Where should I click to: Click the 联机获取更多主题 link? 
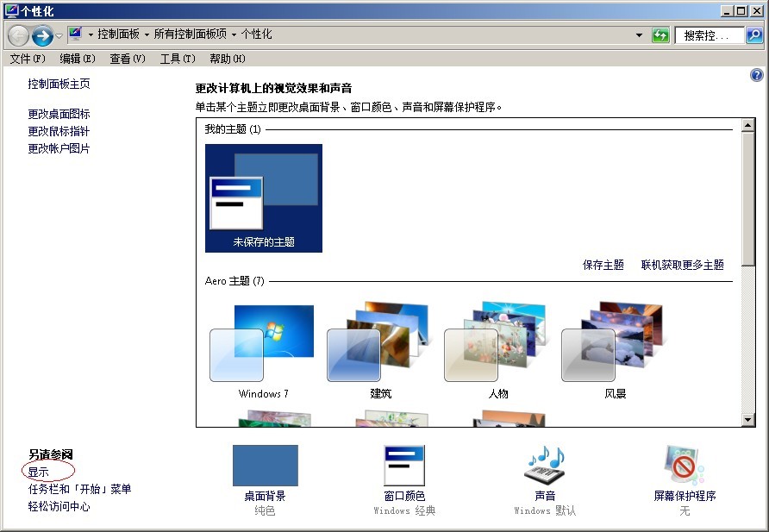[682, 265]
